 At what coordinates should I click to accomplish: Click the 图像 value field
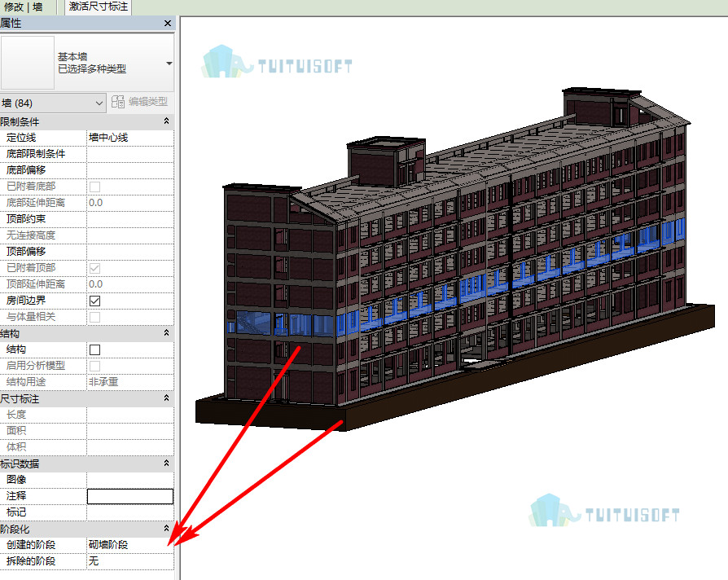pyautogui.click(x=130, y=479)
